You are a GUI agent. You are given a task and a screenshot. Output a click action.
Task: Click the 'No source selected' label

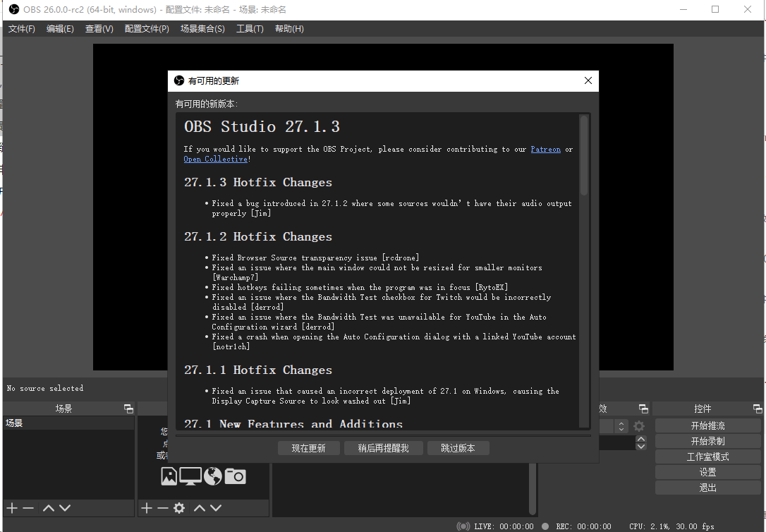point(45,388)
